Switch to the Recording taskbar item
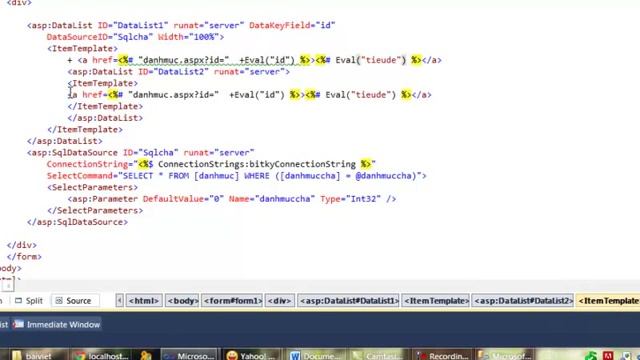640x360 pixels. click(442, 355)
